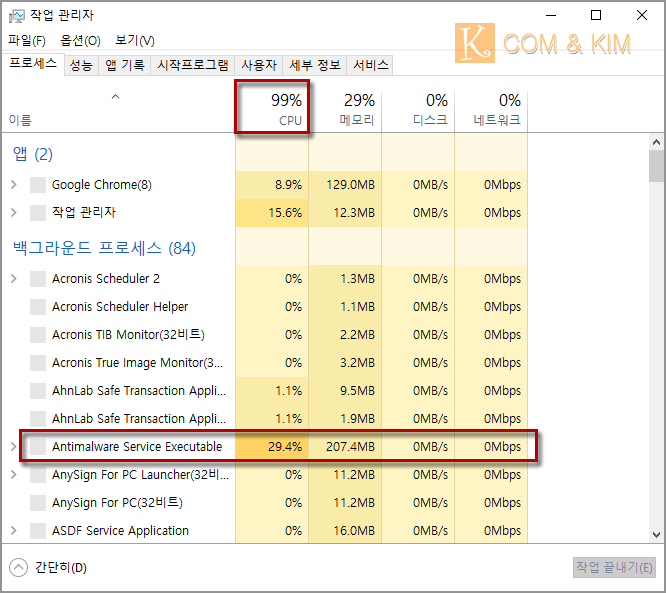
Task: Click the 작업 끝내기(E) button
Action: tap(614, 568)
